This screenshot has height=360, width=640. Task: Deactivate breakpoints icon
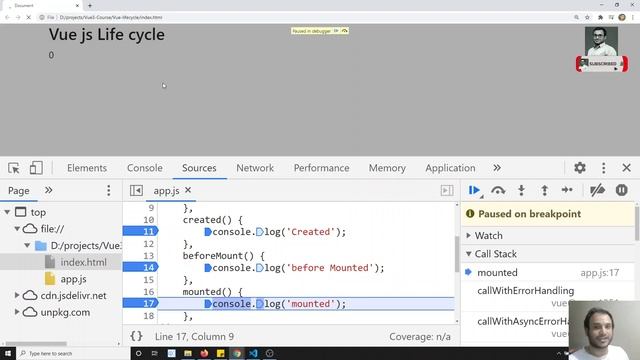597,190
